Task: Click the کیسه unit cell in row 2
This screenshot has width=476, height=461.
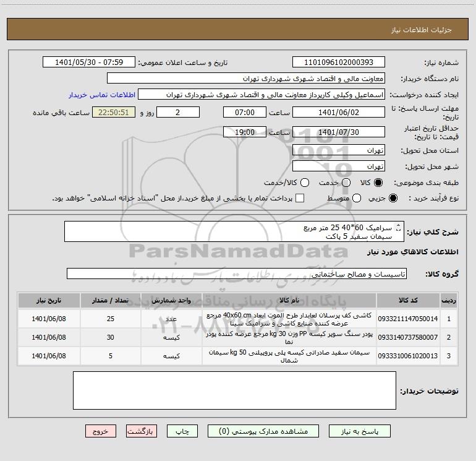Action: pyautogui.click(x=171, y=337)
